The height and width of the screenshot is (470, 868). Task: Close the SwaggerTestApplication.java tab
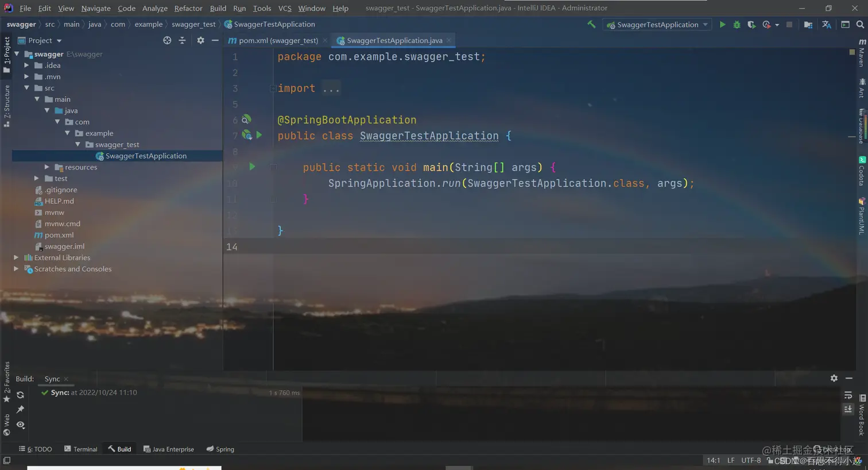pyautogui.click(x=449, y=40)
